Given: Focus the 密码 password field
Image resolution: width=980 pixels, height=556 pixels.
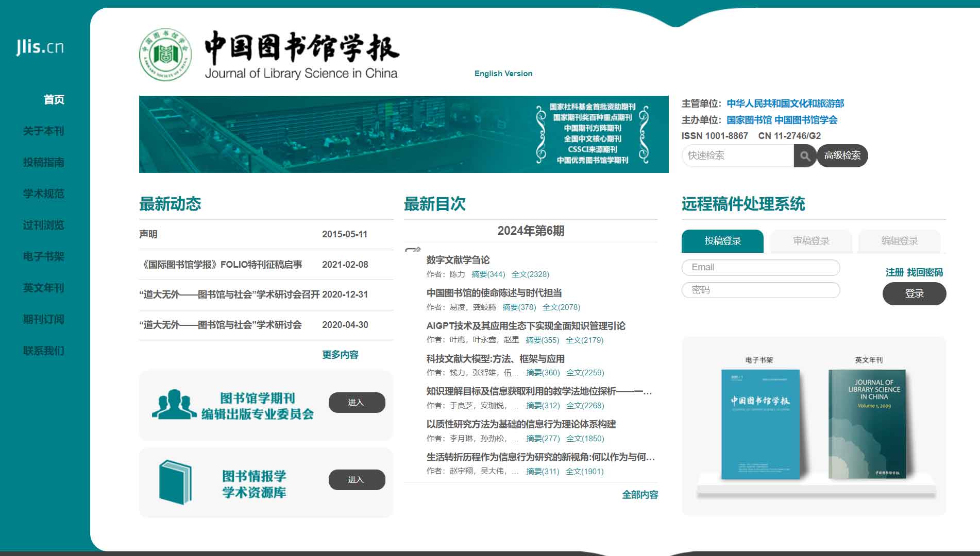Looking at the screenshot, I should [x=761, y=290].
